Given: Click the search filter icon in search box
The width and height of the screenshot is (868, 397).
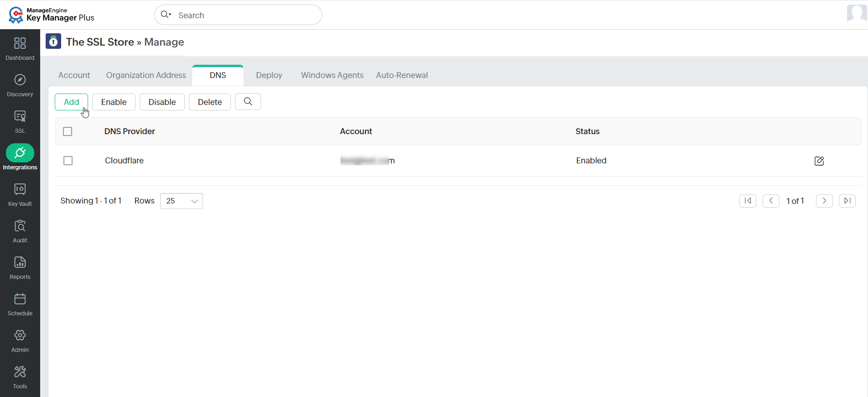Looking at the screenshot, I should (x=166, y=15).
